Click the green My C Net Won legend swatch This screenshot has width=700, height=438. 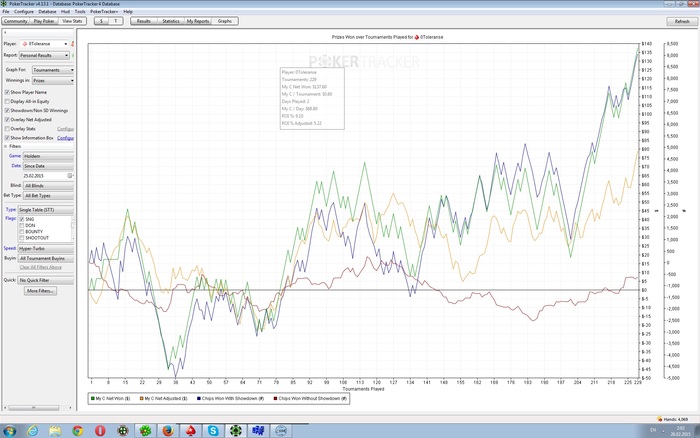point(92,398)
